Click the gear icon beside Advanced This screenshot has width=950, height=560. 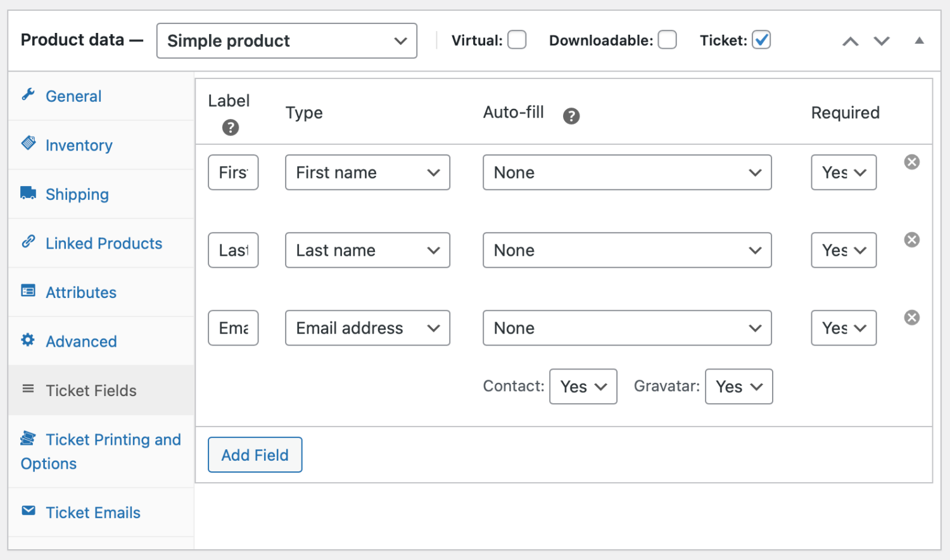point(28,340)
